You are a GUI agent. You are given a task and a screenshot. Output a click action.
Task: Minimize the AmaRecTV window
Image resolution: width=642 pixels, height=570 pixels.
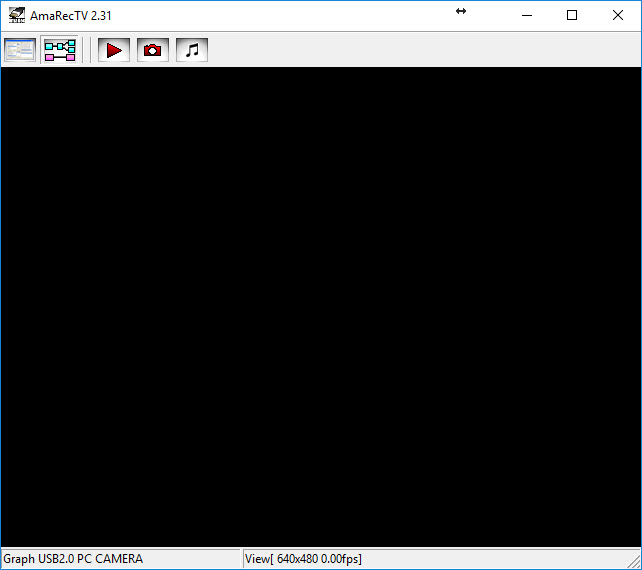(527, 16)
